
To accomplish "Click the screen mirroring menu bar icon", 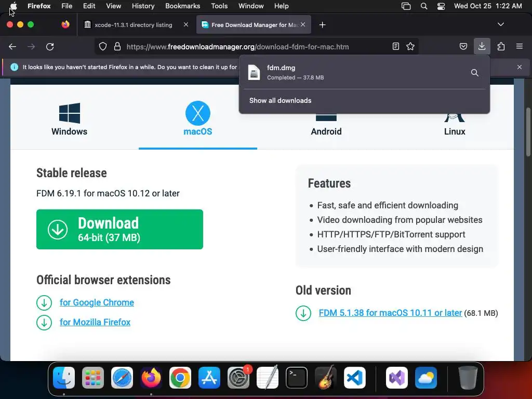I will (406, 6).
